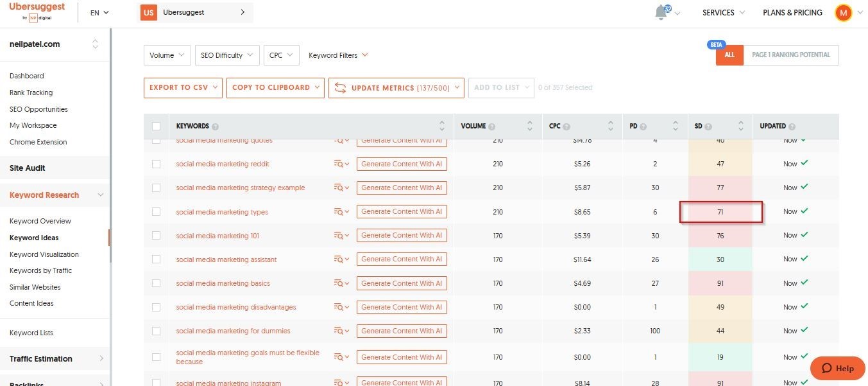
Task: Click search icon beside social media marketing reddit
Action: pyautogui.click(x=341, y=164)
